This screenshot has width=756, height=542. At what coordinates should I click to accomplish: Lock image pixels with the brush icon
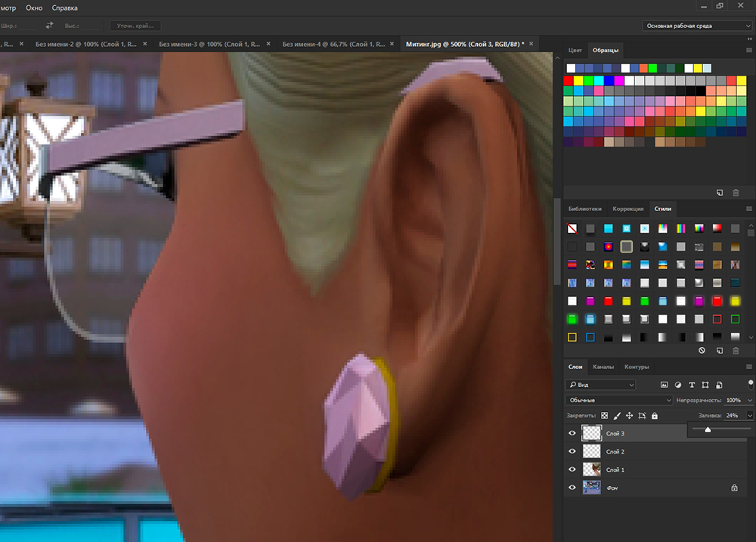point(617,416)
